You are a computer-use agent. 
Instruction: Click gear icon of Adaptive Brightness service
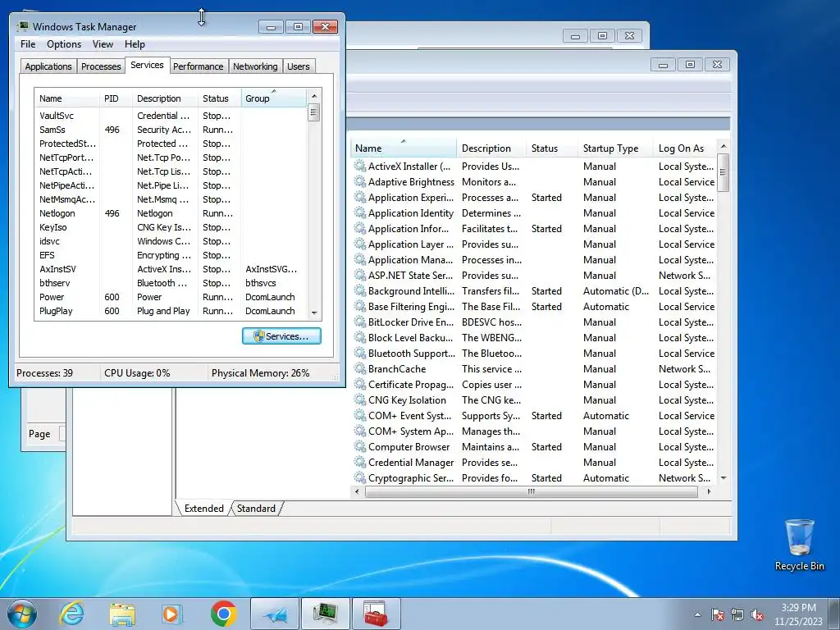tap(360, 181)
